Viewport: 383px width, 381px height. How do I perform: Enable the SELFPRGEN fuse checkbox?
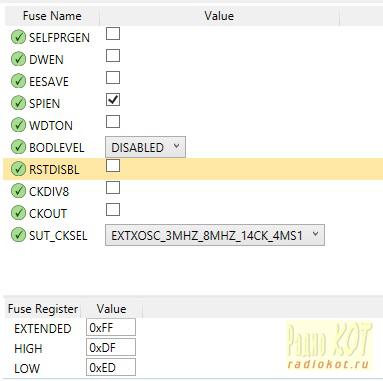[x=113, y=34]
